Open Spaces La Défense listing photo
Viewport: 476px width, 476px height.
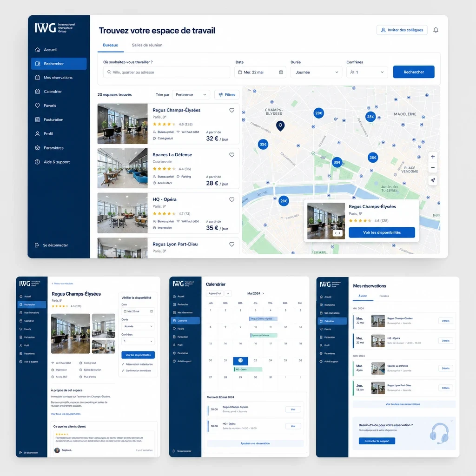pos(122,168)
